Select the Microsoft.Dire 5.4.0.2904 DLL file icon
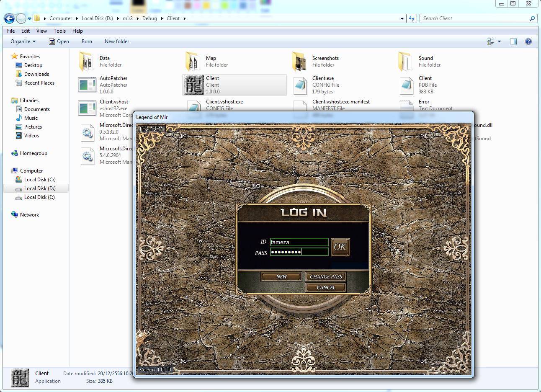Screen dimensions: 541x392 87,155
